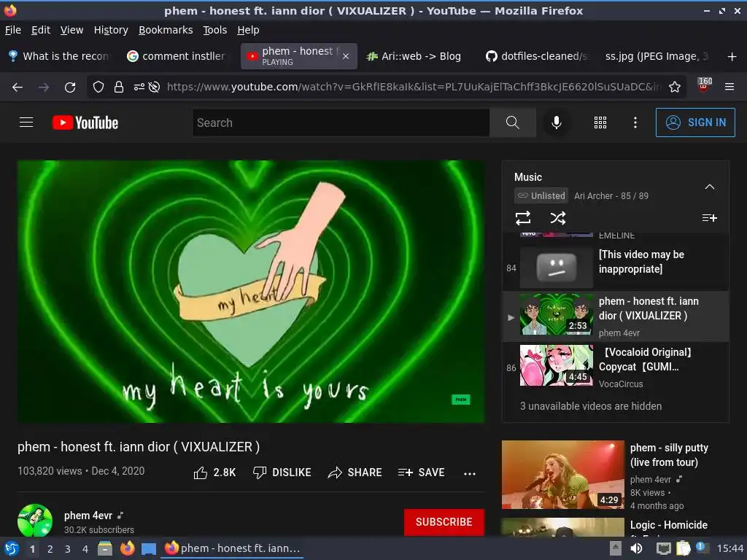Open a new Firefox tab

click(732, 57)
